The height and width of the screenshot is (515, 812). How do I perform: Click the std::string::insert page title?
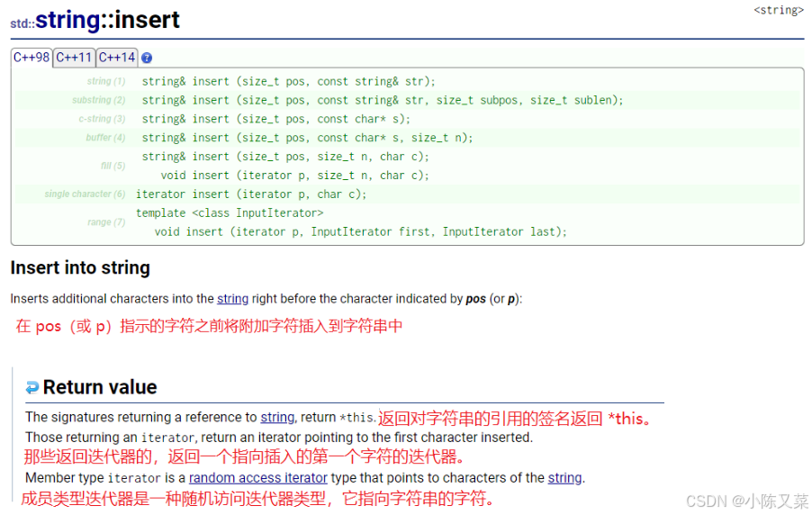pyautogui.click(x=95, y=21)
